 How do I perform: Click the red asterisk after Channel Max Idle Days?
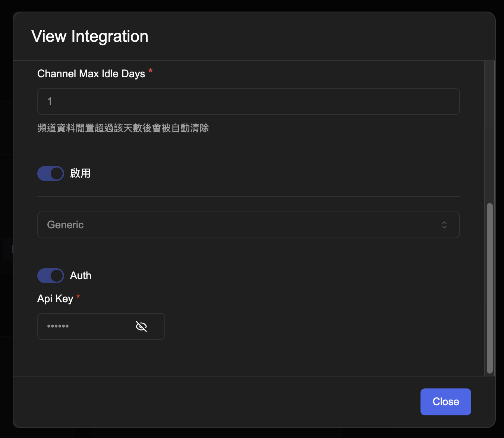tap(151, 71)
